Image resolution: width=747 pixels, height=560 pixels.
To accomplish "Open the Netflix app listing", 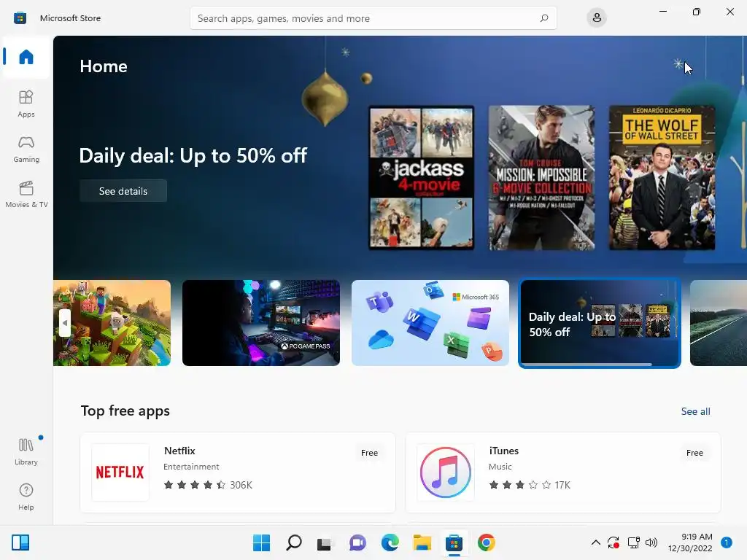I will point(238,472).
